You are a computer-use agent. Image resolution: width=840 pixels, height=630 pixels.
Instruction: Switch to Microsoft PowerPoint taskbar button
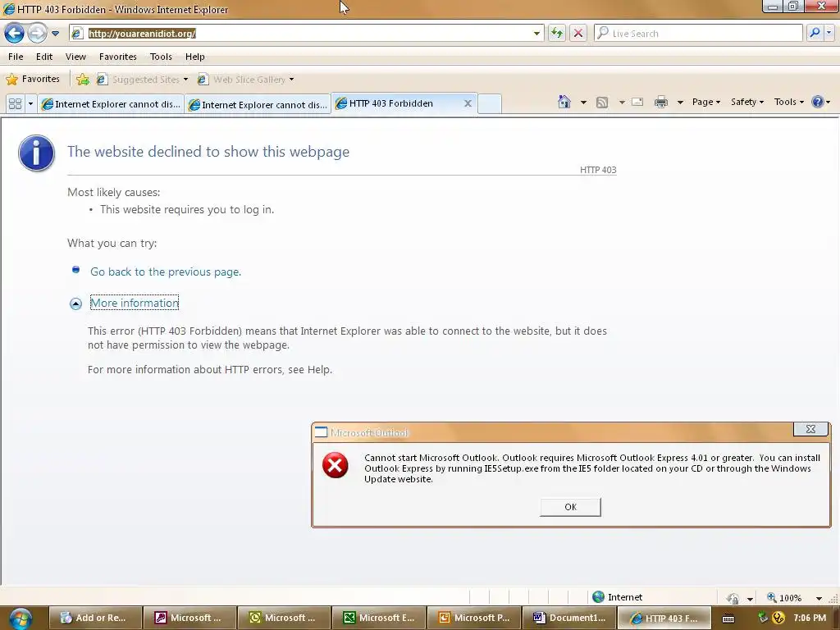[473, 618]
